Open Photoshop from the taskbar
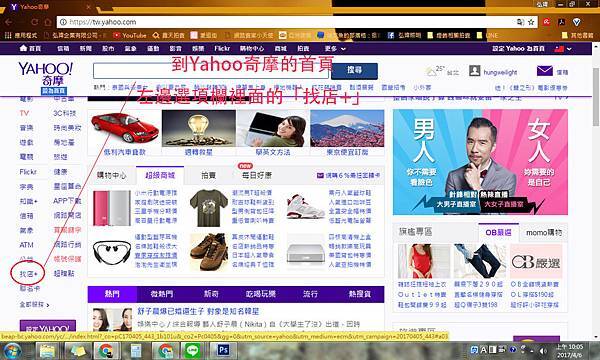This screenshot has width=600, height=360. click(x=223, y=350)
